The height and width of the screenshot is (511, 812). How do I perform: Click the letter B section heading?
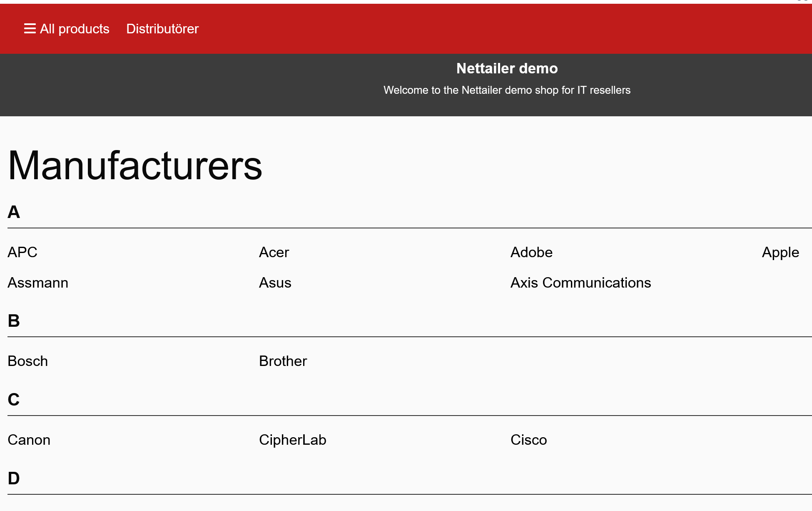14,321
